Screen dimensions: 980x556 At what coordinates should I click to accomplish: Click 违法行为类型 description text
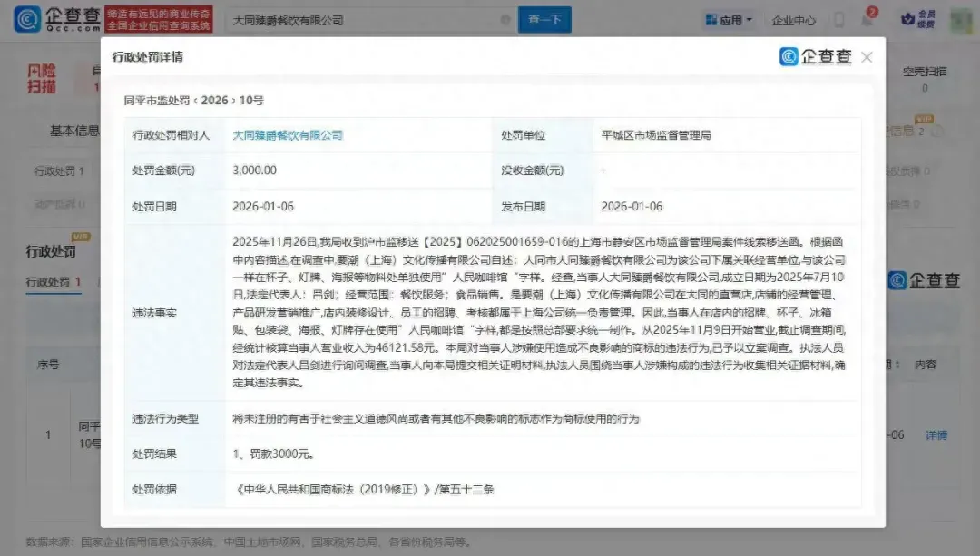pos(436,418)
